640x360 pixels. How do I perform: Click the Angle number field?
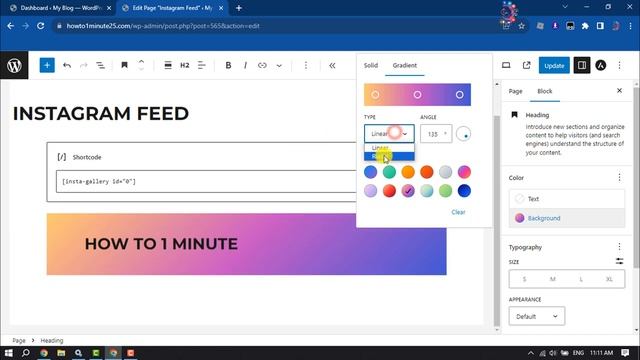click(x=436, y=134)
